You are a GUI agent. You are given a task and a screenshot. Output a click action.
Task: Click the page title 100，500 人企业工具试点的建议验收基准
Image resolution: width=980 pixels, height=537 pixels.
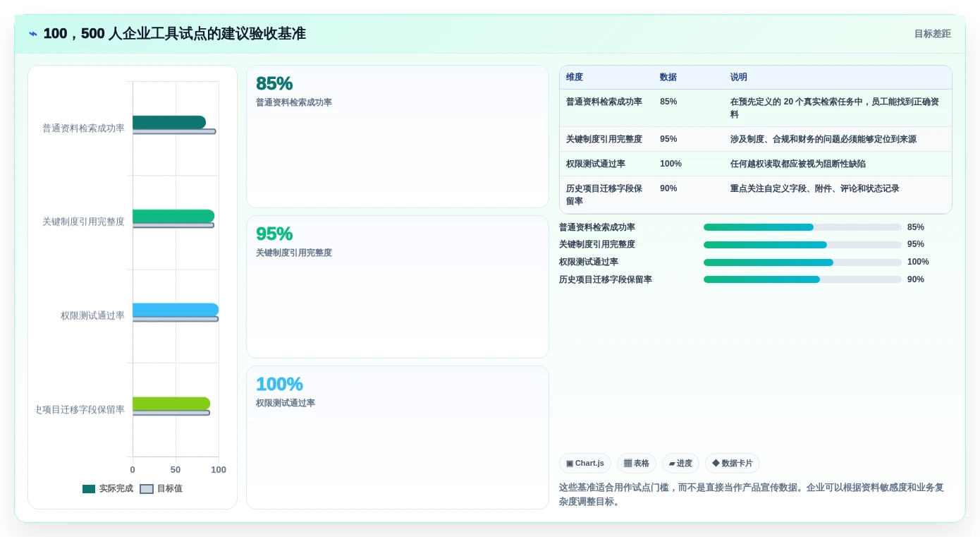(175, 34)
